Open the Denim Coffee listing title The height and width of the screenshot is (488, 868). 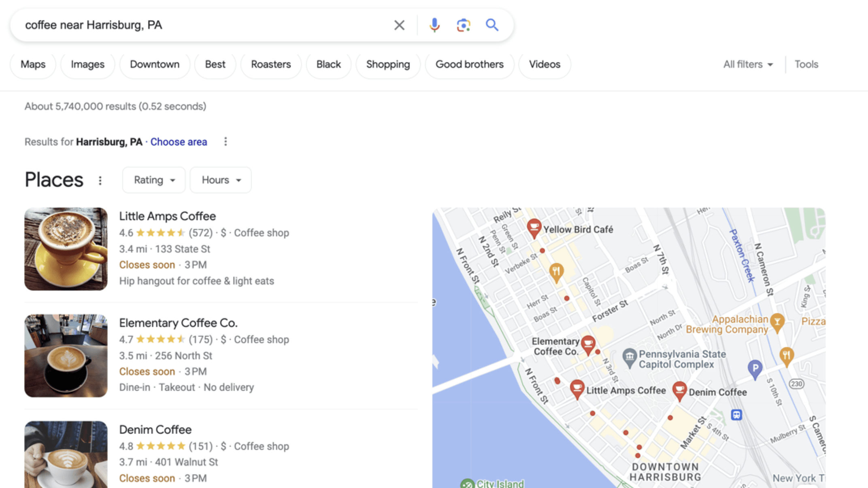click(x=155, y=430)
